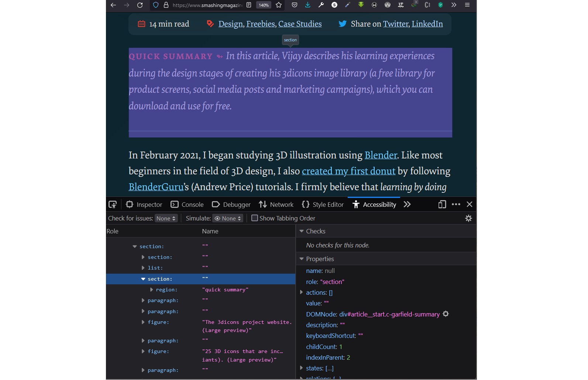Click the indexInParent property row
This screenshot has width=588, height=380.
point(386,357)
